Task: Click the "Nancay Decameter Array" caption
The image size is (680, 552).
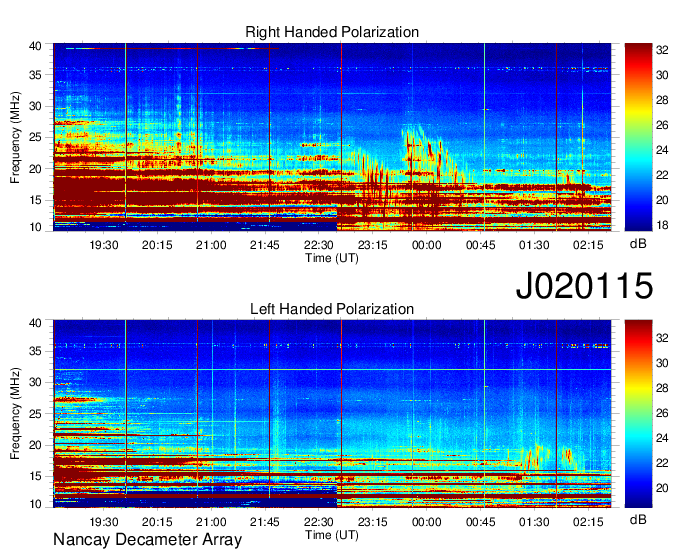Action: [147, 540]
